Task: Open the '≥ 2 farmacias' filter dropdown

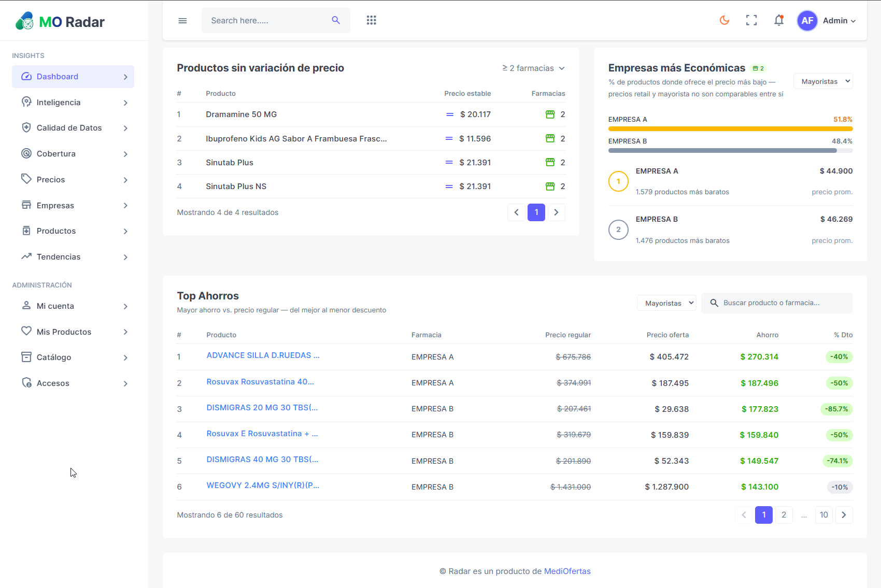Action: pos(533,68)
